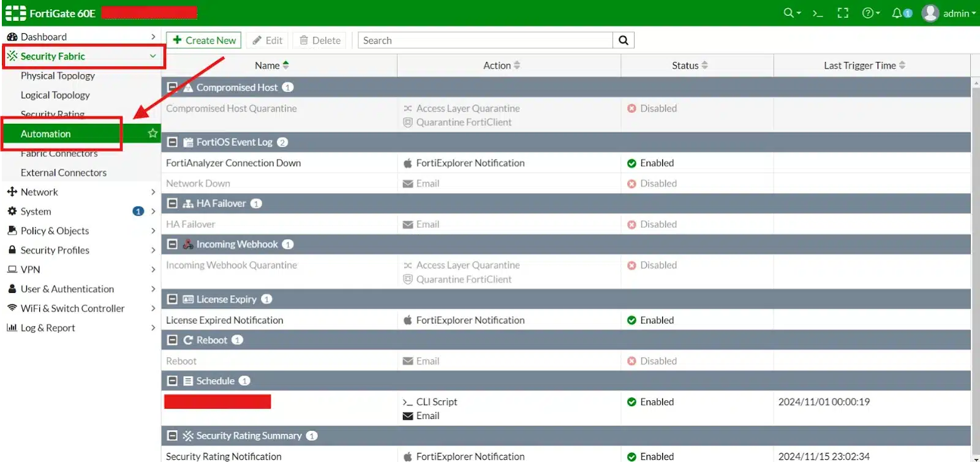The image size is (980, 462).
Task: Open External Connectors page
Action: pyautogui.click(x=64, y=173)
